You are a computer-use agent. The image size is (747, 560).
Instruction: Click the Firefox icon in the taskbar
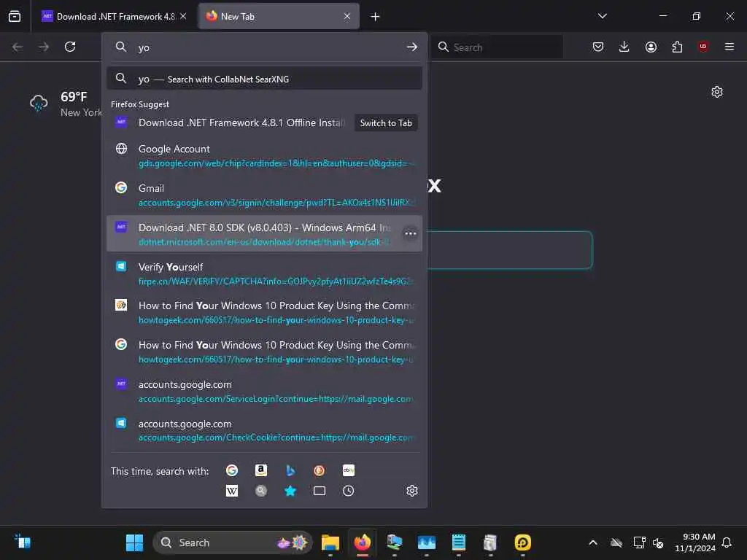(x=363, y=542)
